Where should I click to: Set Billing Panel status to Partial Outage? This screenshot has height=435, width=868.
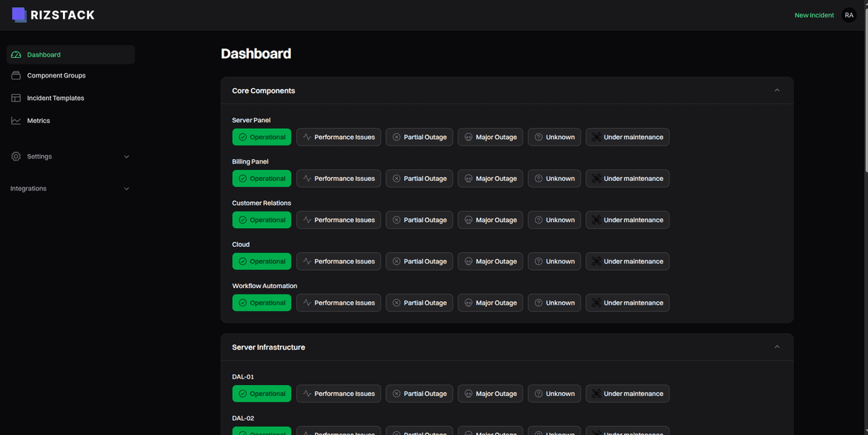point(419,178)
